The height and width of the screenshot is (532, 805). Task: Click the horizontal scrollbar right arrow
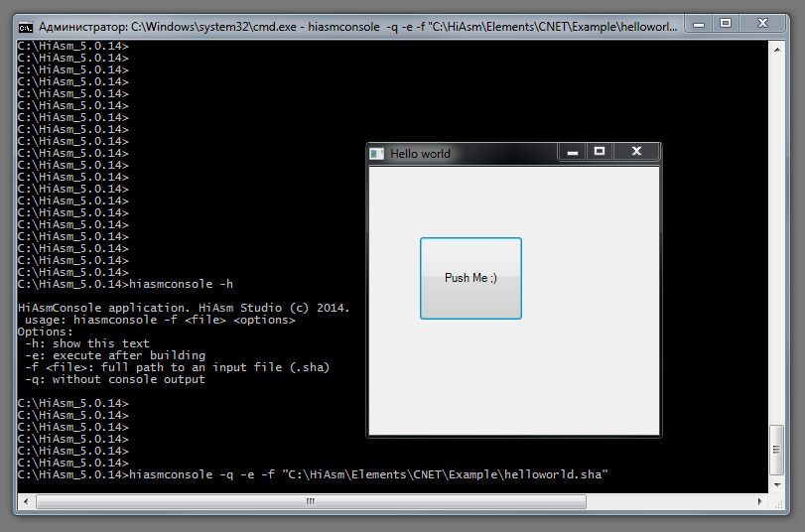pos(760,501)
